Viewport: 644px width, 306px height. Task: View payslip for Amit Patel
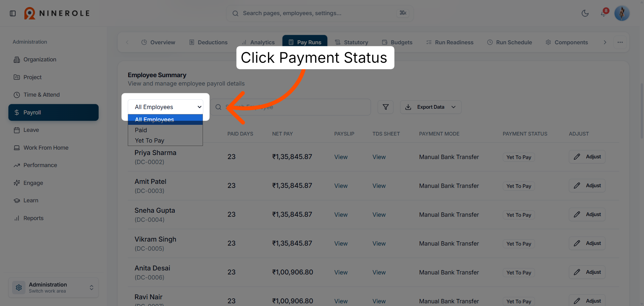point(341,186)
